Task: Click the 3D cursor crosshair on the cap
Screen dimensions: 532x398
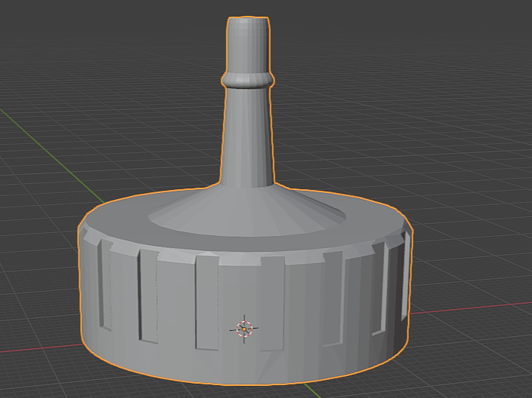Action: 244,329
